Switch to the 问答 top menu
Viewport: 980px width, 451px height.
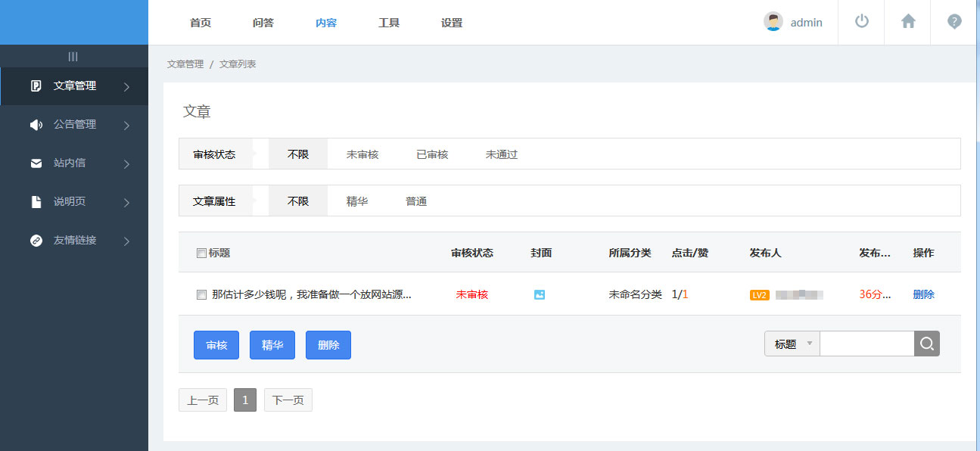click(263, 23)
